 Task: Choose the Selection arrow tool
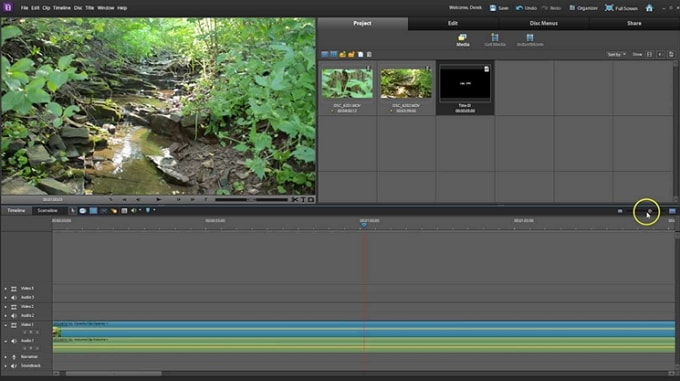click(72, 211)
